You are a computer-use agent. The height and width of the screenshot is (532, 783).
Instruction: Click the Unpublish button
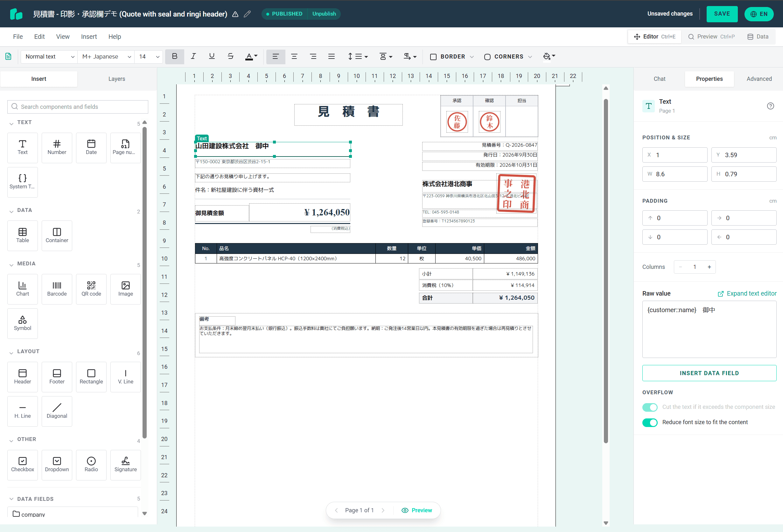324,14
